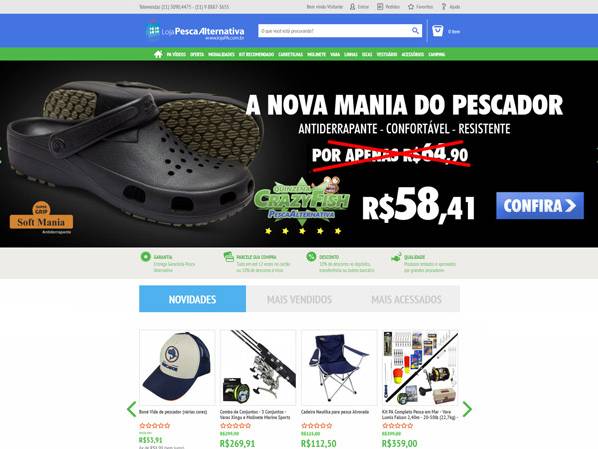Click the search magnifier icon
The image size is (598, 449).
coord(415,31)
